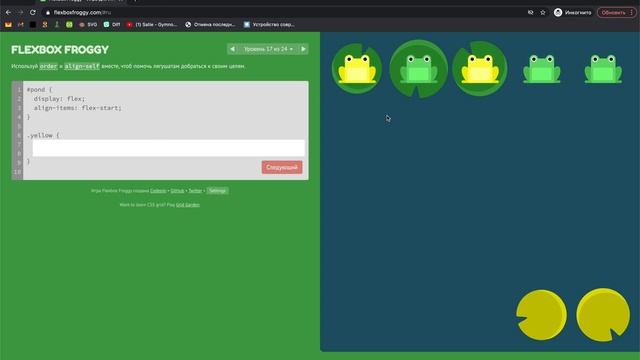Open the Diff bookmark

112,24
